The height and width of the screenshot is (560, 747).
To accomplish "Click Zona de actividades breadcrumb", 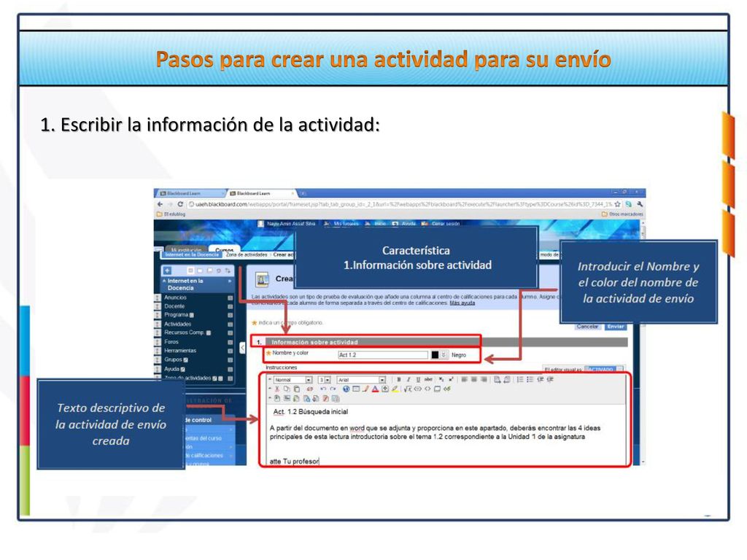I will (x=247, y=254).
